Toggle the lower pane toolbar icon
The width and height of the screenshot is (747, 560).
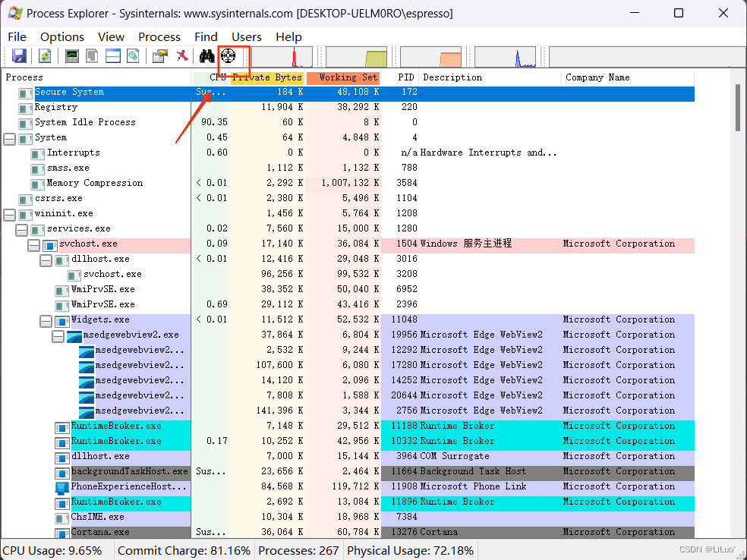pyautogui.click(x=113, y=56)
